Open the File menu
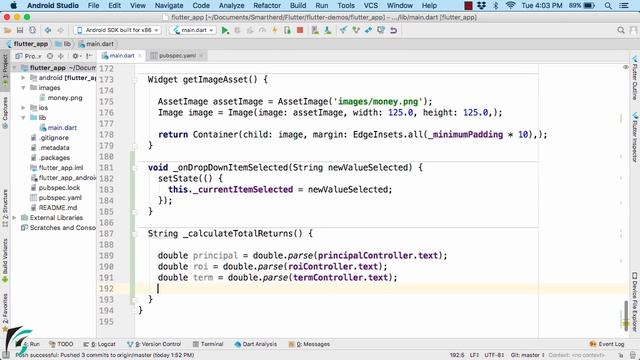 pyautogui.click(x=93, y=6)
